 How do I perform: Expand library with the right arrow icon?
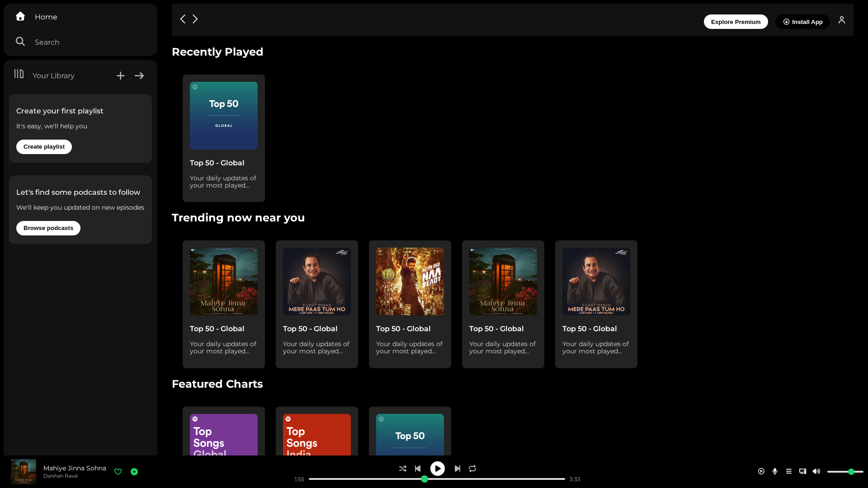tap(139, 75)
